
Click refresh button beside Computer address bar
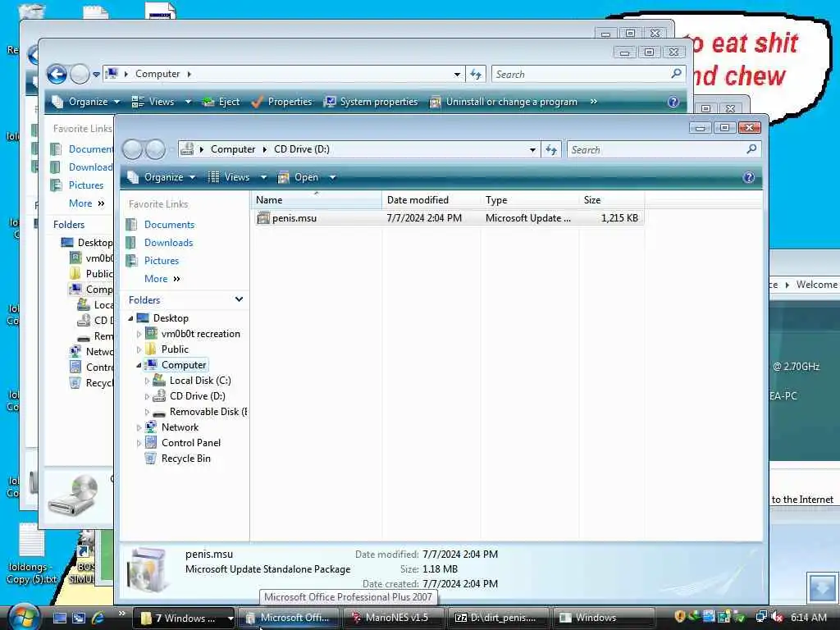coord(476,74)
